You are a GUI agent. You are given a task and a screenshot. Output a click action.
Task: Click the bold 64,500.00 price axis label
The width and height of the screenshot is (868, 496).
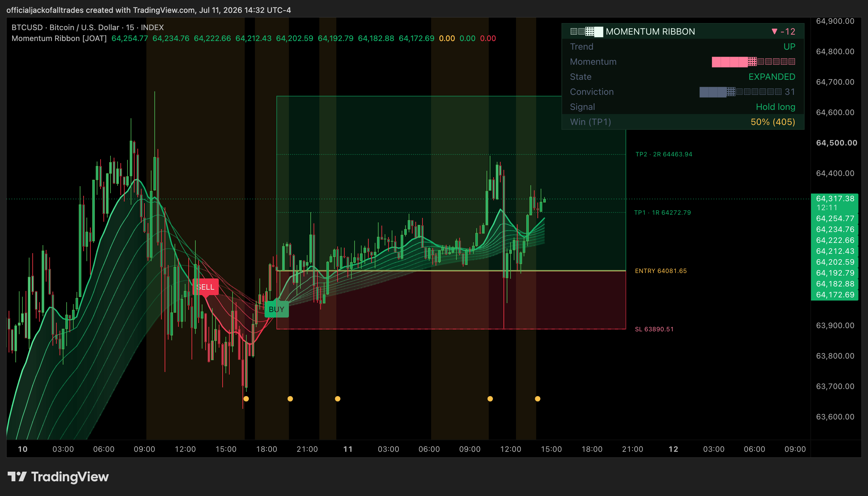pos(836,143)
